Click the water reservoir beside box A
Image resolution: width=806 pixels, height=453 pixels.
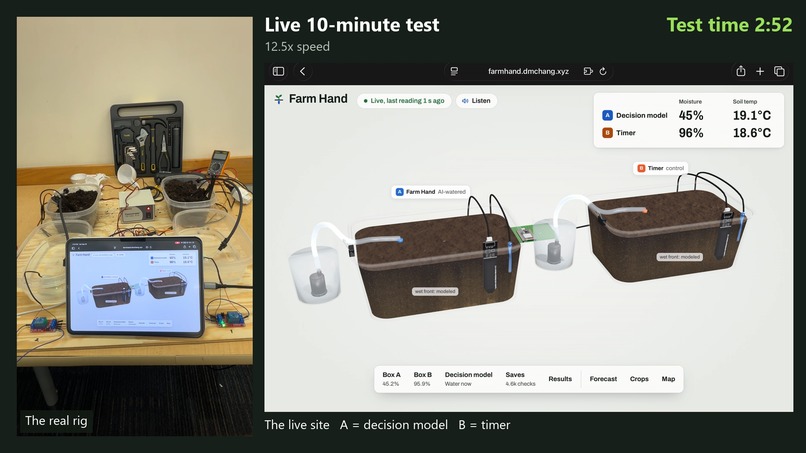point(315,275)
